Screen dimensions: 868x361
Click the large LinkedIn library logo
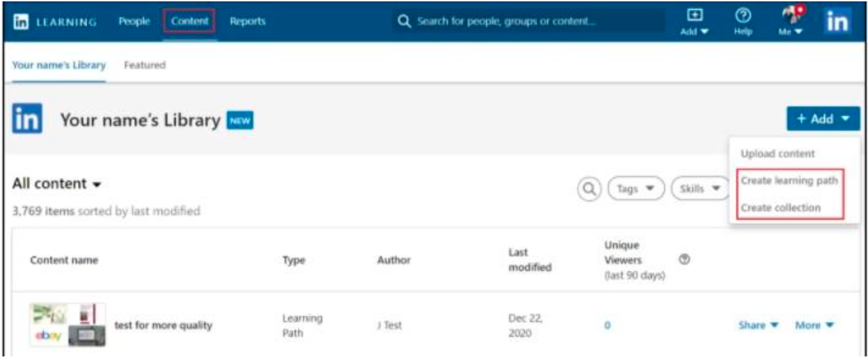point(27,119)
